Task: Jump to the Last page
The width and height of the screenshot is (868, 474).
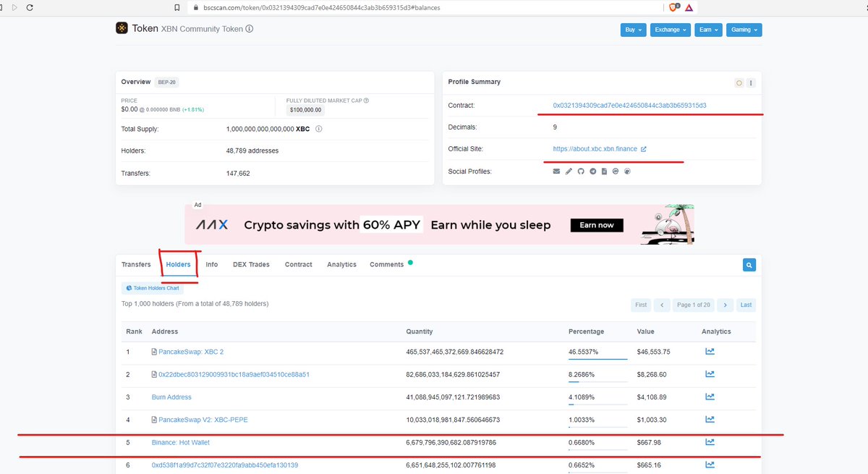Action: click(x=746, y=305)
